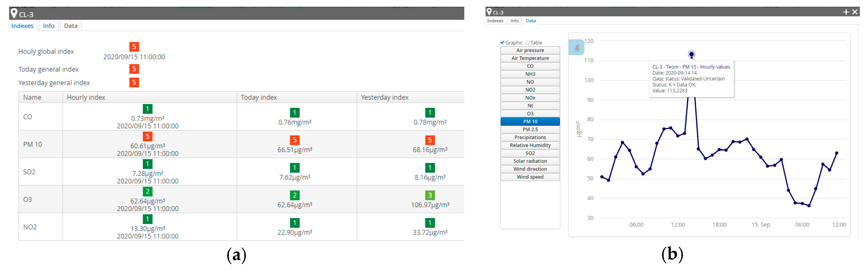
Task: Switch to Indexes tab in right panel
Action: click(495, 21)
